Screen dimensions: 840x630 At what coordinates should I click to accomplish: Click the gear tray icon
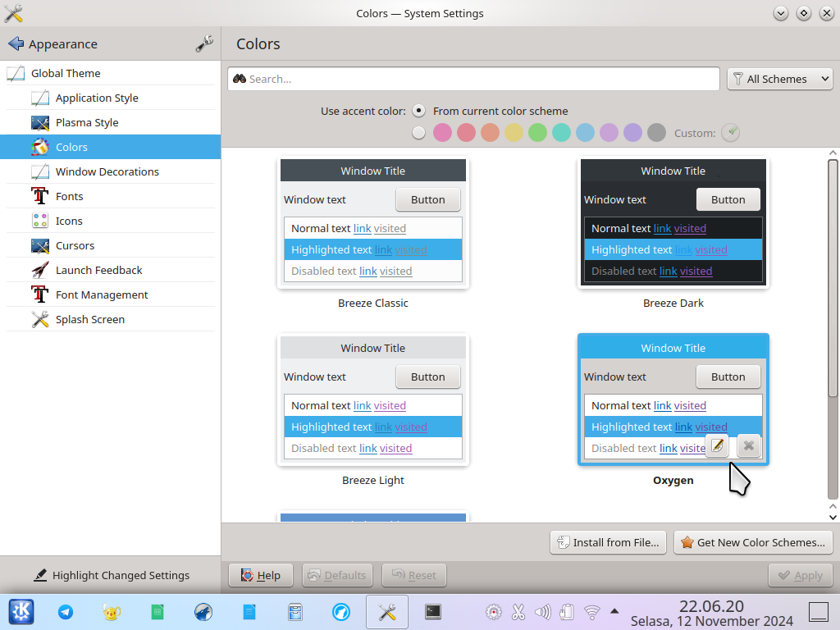[x=494, y=612]
